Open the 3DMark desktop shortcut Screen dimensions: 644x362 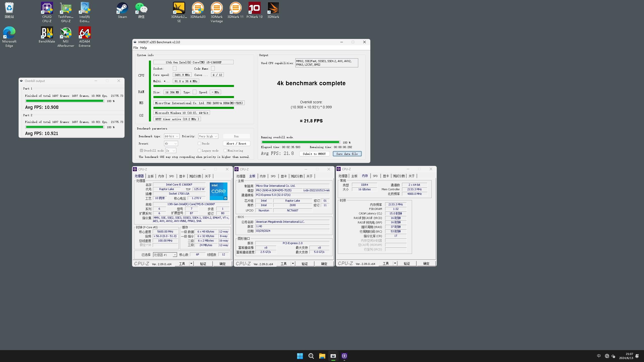(273, 10)
